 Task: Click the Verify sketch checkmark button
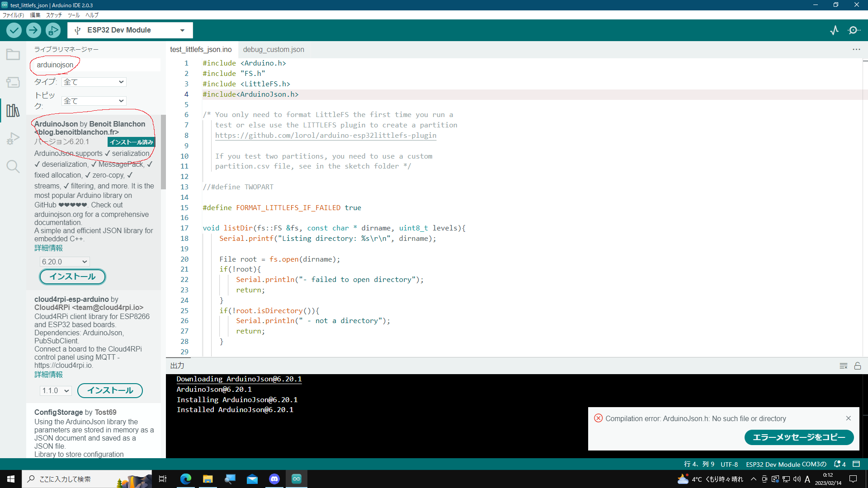point(14,30)
